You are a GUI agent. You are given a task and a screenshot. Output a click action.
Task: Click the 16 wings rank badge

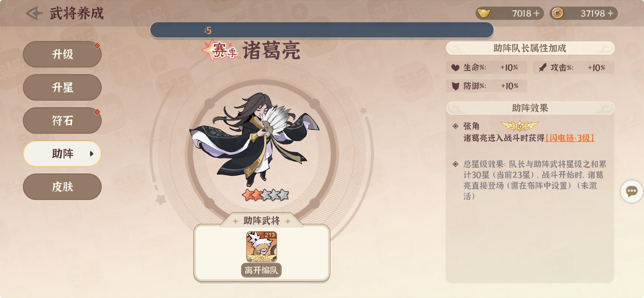point(519,126)
